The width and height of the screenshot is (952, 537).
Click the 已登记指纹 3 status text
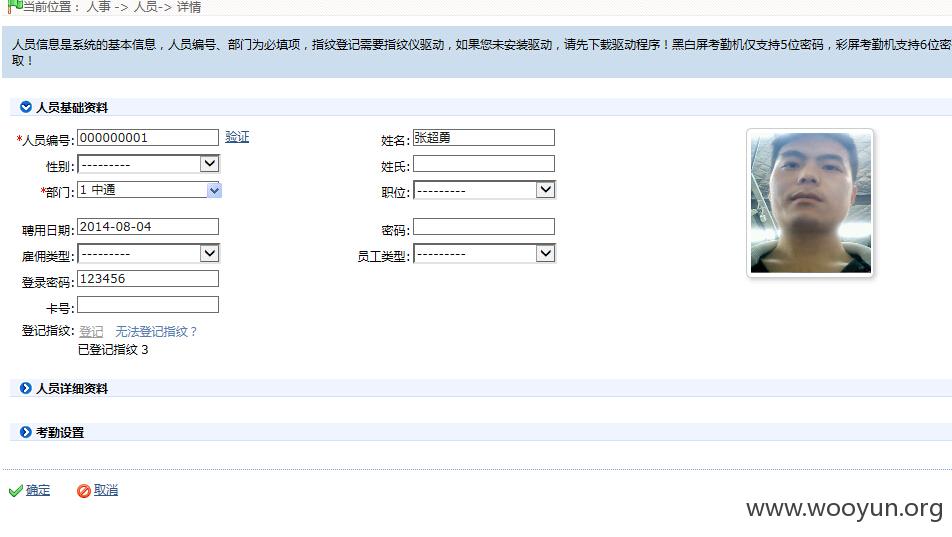coord(113,350)
